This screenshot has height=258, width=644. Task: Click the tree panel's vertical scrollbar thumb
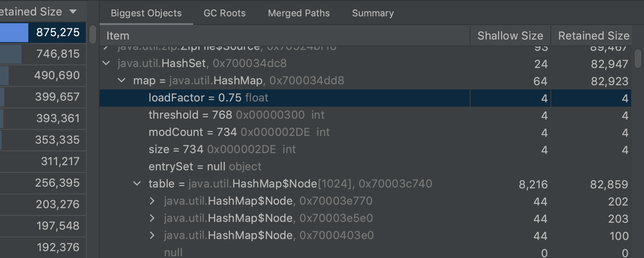point(638,58)
